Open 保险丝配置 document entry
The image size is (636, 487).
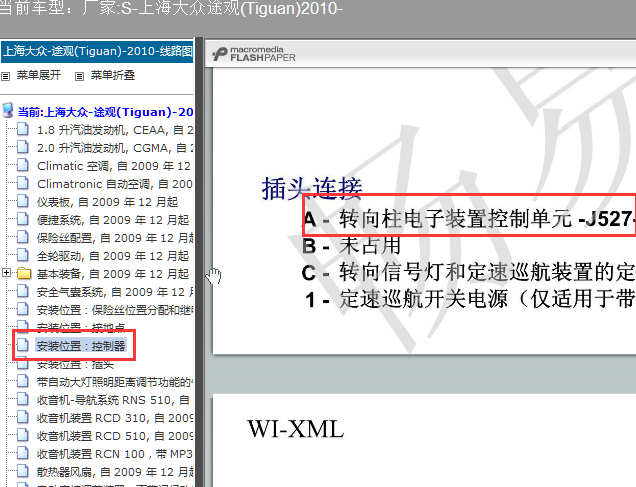click(115, 238)
